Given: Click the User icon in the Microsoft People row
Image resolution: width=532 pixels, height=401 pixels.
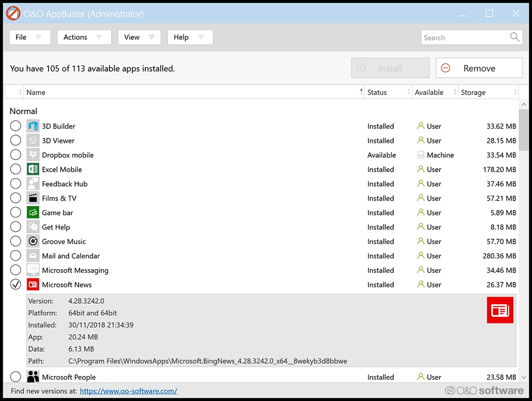Looking at the screenshot, I should (421, 377).
